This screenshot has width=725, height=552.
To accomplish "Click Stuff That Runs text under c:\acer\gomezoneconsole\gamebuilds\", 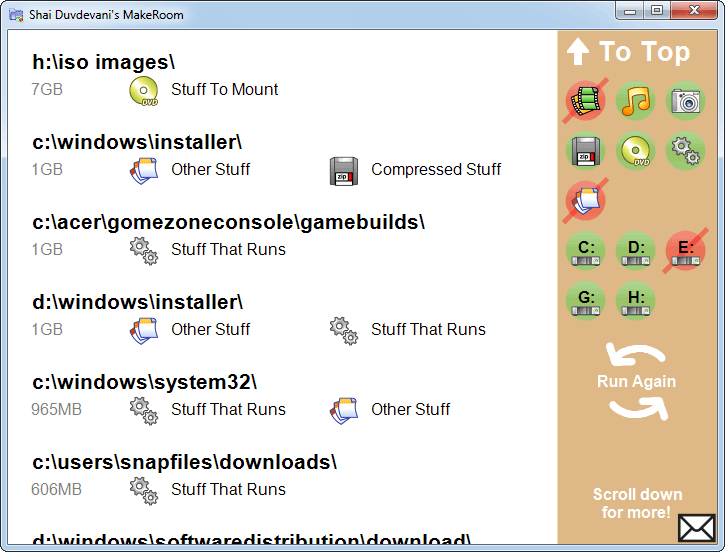I will tap(228, 249).
